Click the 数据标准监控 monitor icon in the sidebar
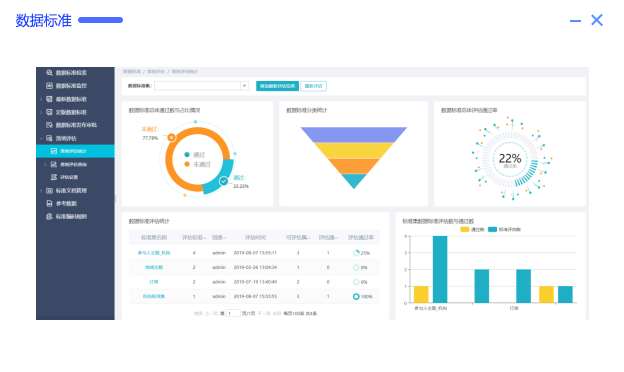624x372 pixels. point(49,86)
